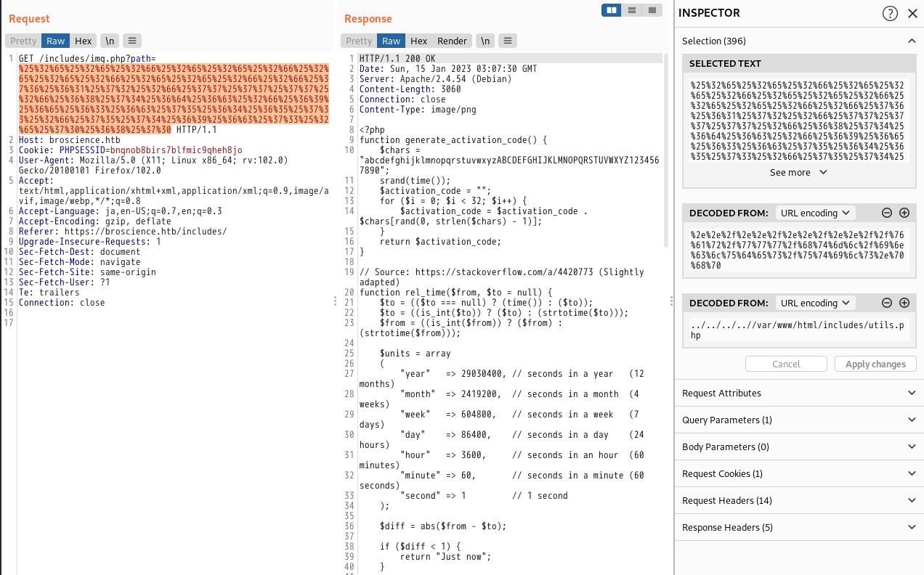
Task: Remove first URL decoding layer (minus icon)
Action: point(887,213)
